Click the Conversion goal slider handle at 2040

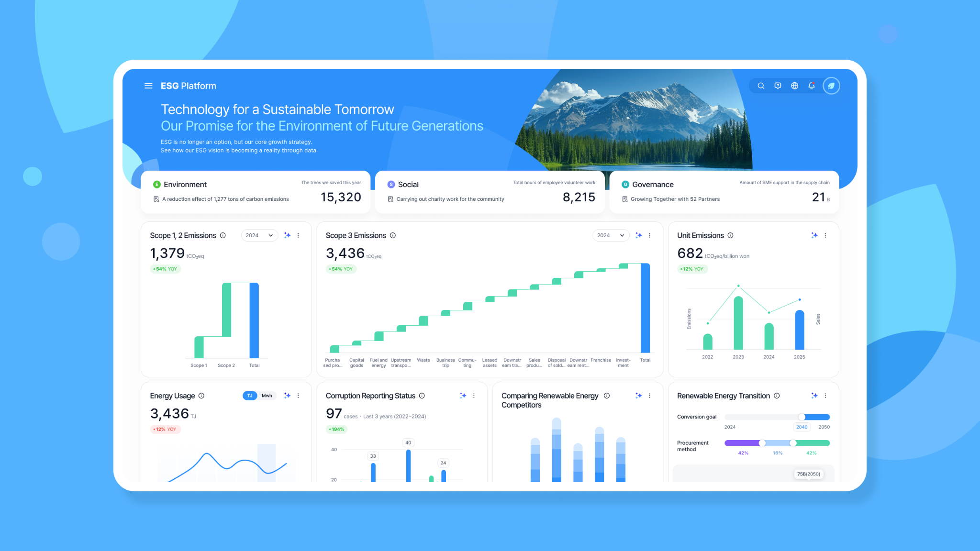click(802, 417)
